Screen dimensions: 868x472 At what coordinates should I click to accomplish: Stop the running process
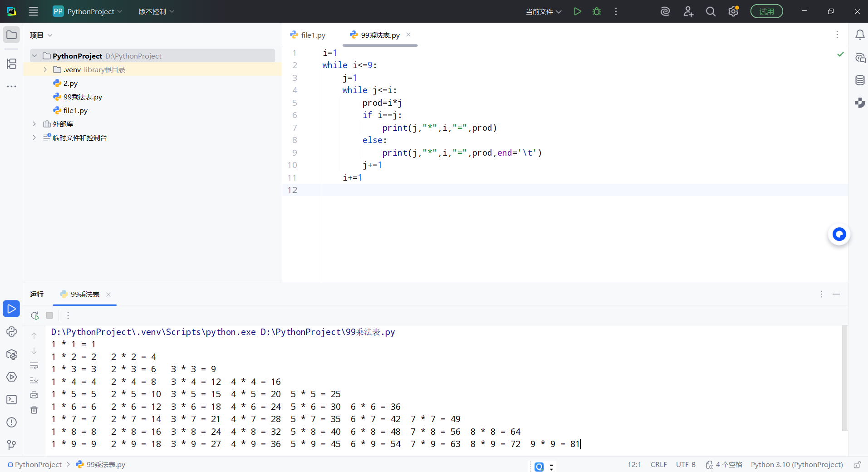[49, 315]
